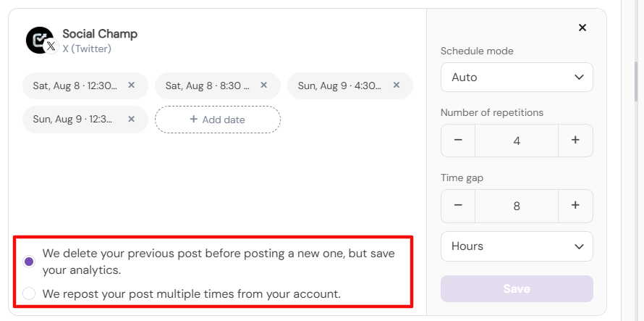Image resolution: width=644 pixels, height=321 pixels.
Task: Remove the Sun, Aug 9 4:30 date chip
Action: click(x=397, y=86)
